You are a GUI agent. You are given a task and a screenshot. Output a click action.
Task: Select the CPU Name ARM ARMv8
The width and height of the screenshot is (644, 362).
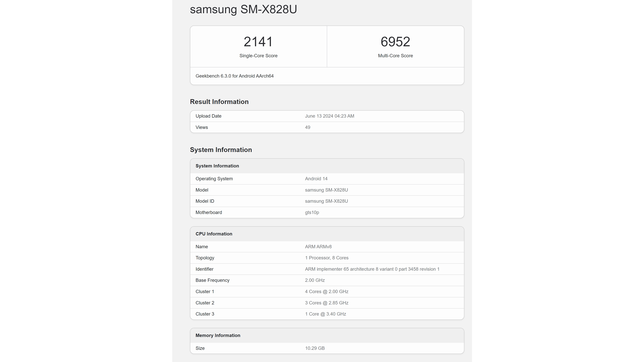pyautogui.click(x=318, y=247)
